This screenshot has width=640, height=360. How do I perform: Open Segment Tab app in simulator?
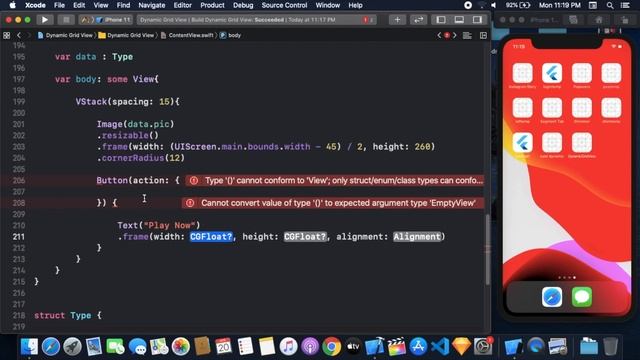point(552,108)
